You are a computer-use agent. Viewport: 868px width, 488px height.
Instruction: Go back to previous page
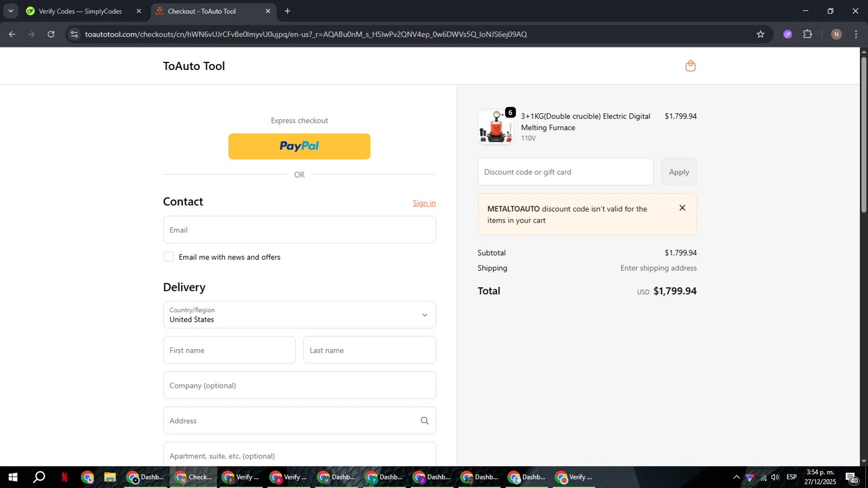(x=12, y=34)
